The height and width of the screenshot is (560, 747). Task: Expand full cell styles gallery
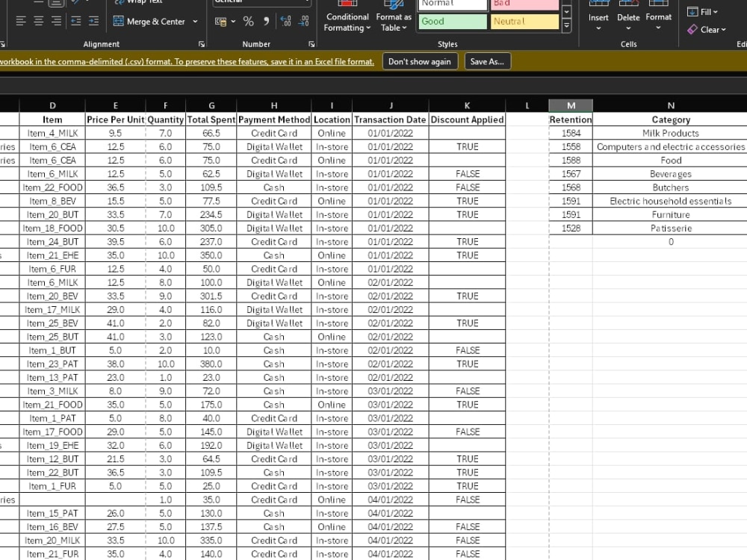tap(566, 25)
